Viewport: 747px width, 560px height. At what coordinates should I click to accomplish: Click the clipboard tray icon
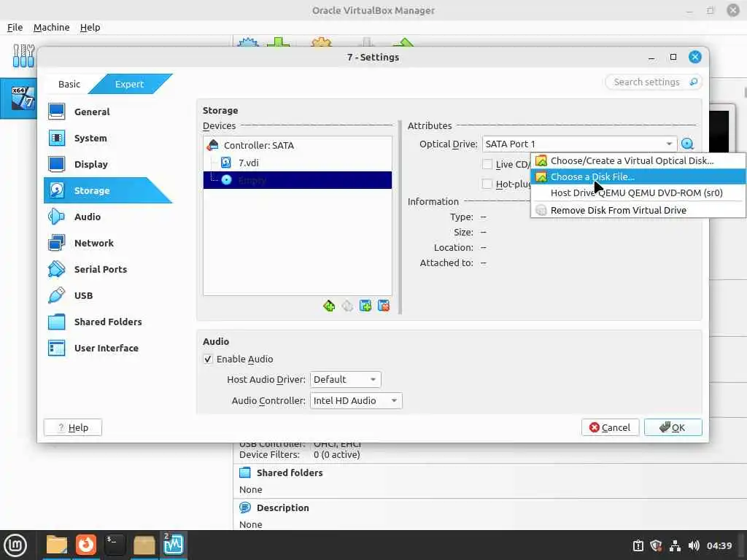coord(638,545)
